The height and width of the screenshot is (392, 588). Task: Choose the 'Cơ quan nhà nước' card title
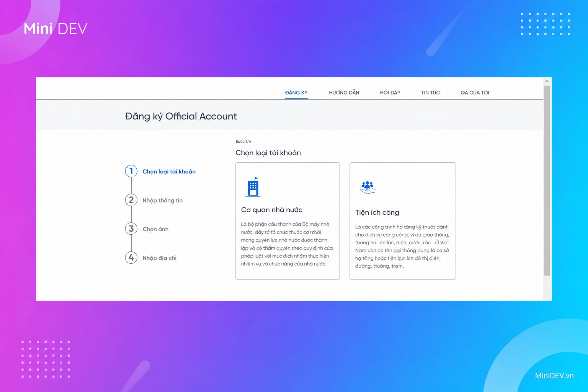(x=271, y=210)
